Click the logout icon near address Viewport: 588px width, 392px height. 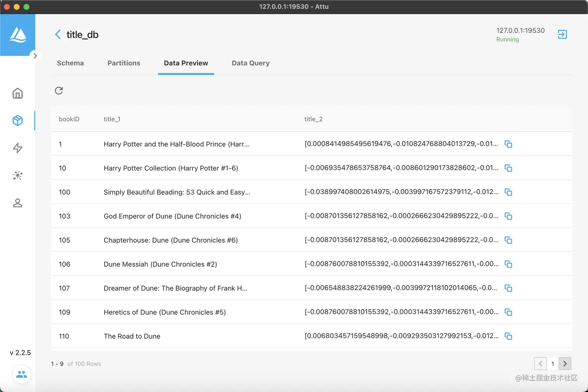point(562,34)
